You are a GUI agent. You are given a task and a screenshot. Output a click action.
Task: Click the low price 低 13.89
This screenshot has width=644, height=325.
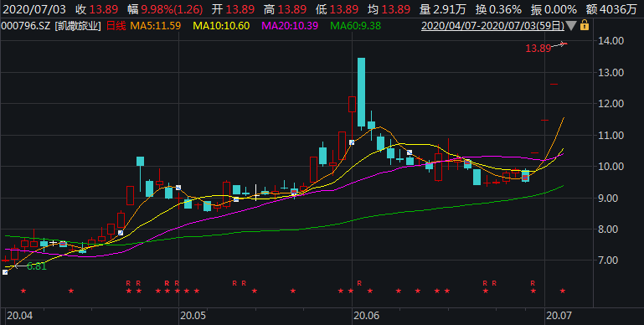coord(337,9)
